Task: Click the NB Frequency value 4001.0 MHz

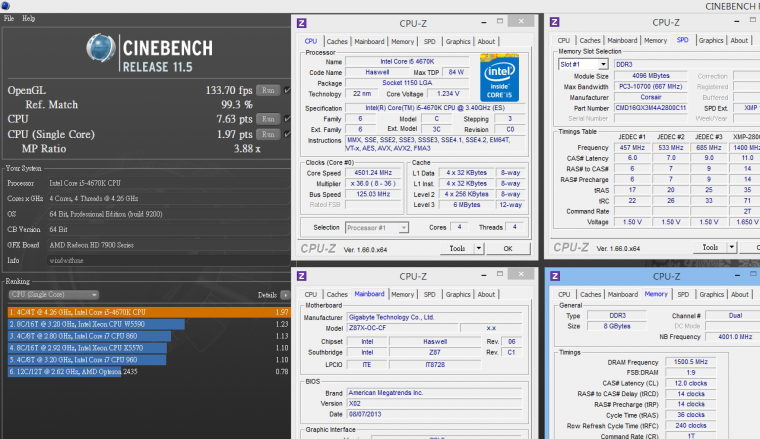Action: click(x=732, y=336)
